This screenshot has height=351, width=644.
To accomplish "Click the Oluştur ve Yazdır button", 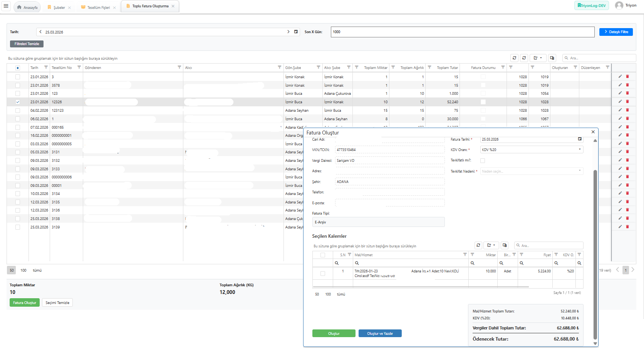I will (x=380, y=333).
